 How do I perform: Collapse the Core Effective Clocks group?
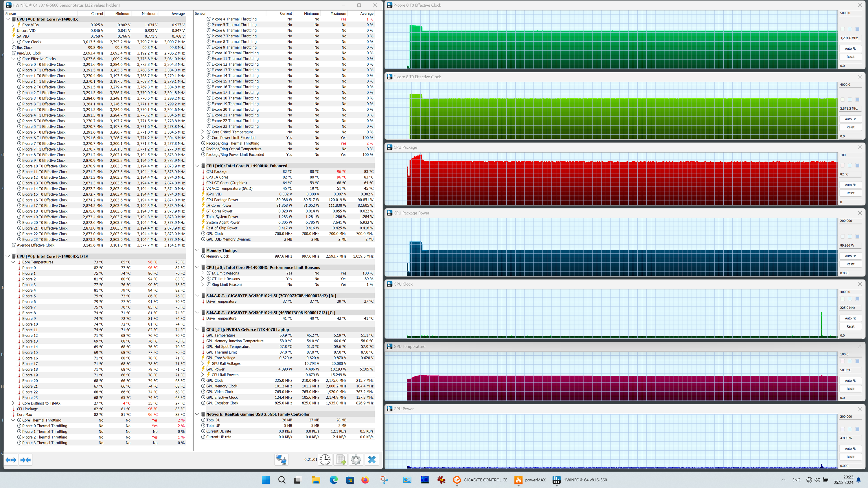pos(13,59)
